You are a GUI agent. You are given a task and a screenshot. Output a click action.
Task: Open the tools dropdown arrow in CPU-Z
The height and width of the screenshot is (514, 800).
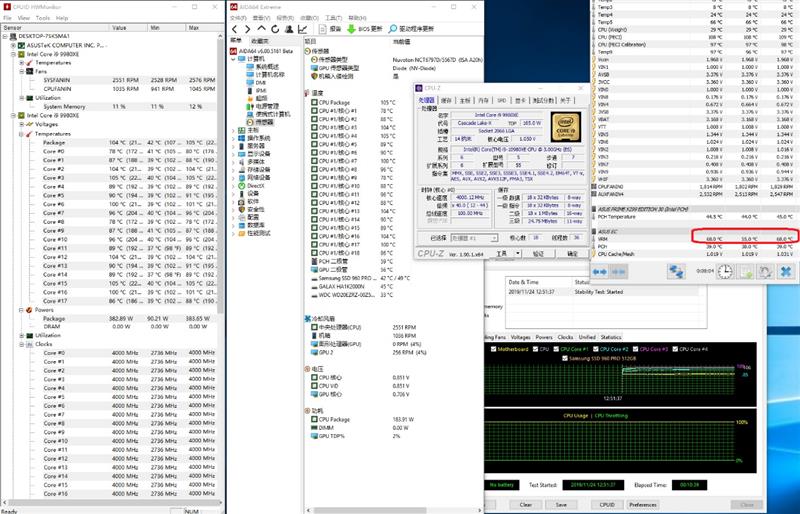click(518, 253)
